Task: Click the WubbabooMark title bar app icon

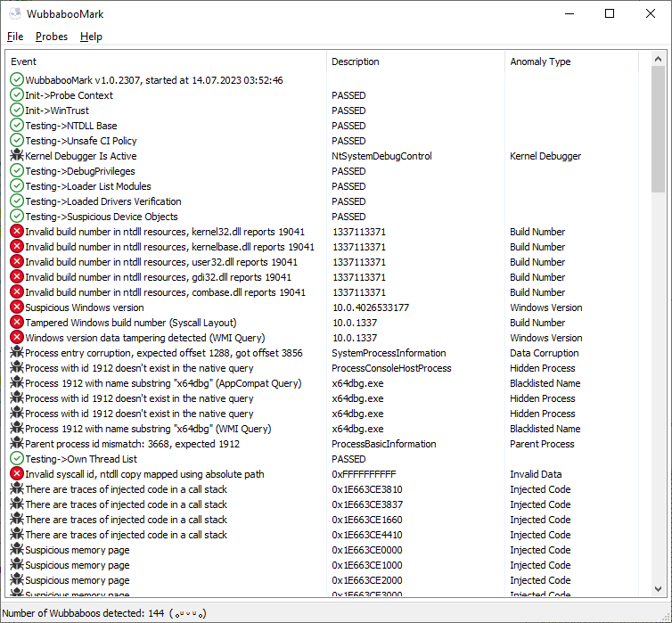Action: 15,13
